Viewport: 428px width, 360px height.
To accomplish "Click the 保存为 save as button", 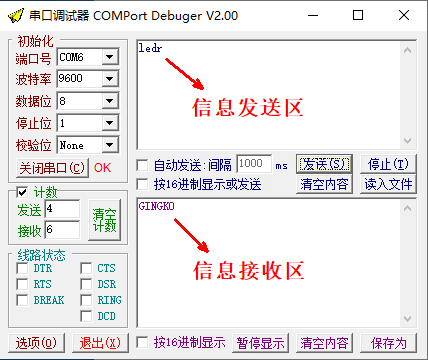I will (x=388, y=343).
